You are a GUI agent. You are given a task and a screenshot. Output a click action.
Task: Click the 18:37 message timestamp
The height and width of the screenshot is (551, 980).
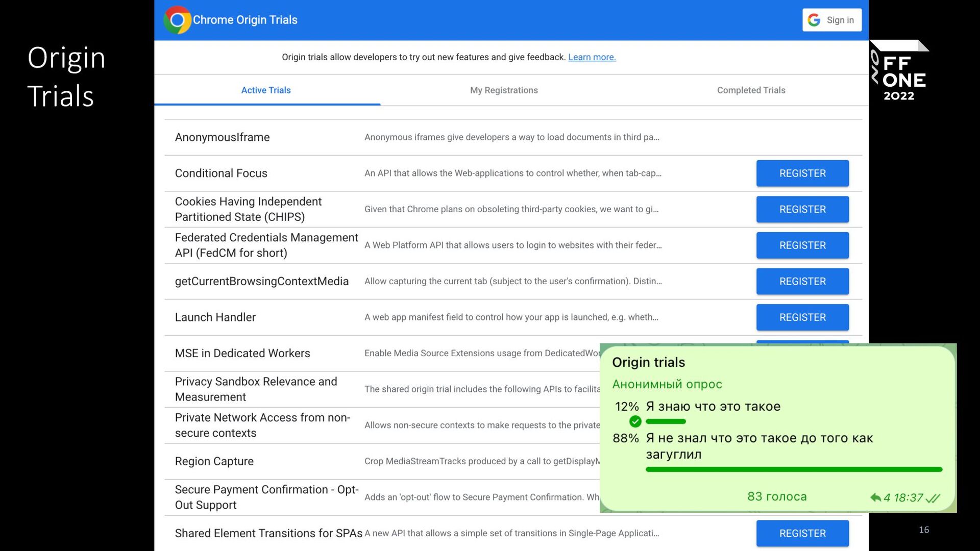(x=908, y=498)
